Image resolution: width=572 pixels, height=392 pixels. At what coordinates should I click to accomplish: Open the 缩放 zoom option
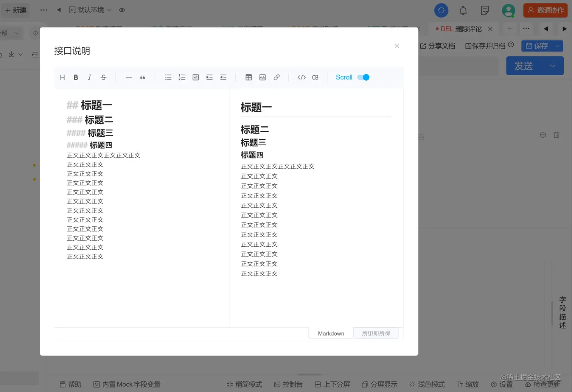(468, 384)
